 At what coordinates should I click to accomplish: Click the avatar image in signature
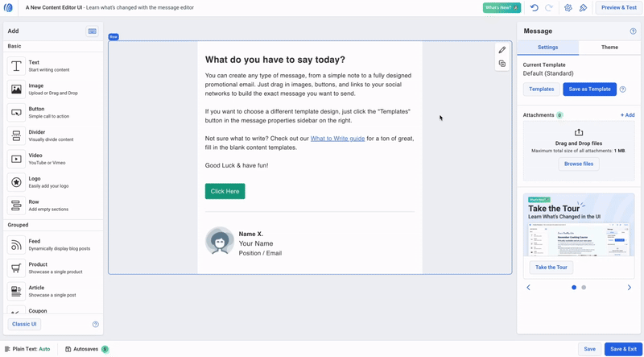(220, 241)
